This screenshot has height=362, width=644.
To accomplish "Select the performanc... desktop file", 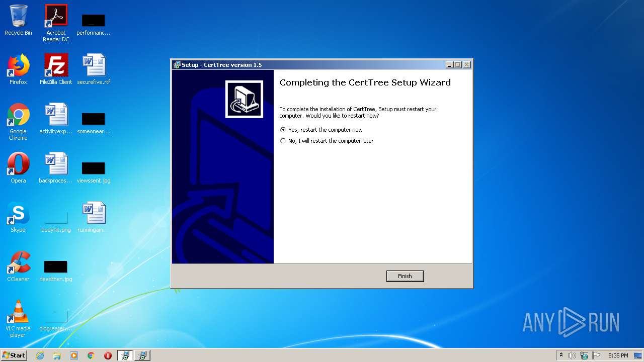I will [94, 23].
